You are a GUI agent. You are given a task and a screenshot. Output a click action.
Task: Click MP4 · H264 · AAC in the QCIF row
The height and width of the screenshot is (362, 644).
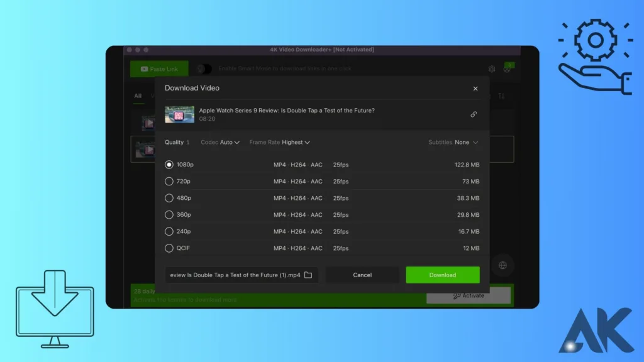point(297,248)
